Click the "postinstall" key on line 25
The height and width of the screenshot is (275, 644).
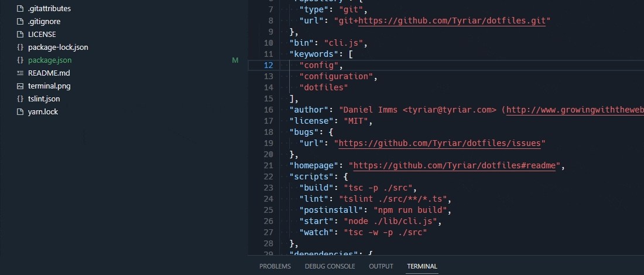coord(331,210)
